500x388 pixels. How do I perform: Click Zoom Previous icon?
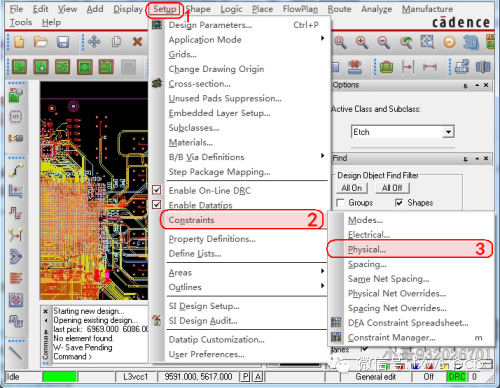406,43
